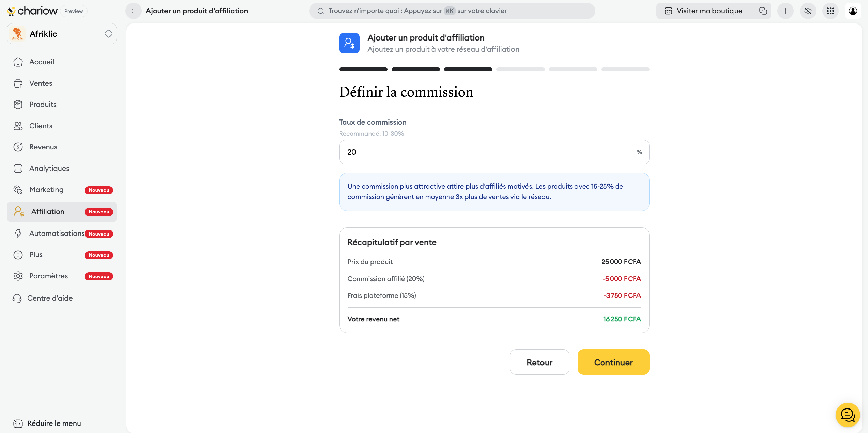Expand the Afriklic store switcher
868x433 pixels.
click(62, 34)
